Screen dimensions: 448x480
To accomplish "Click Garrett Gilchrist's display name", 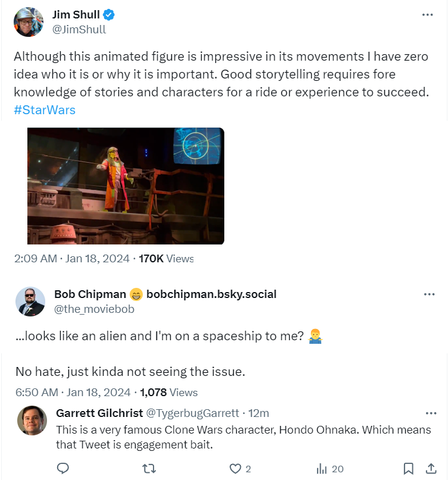I will pyautogui.click(x=99, y=413).
